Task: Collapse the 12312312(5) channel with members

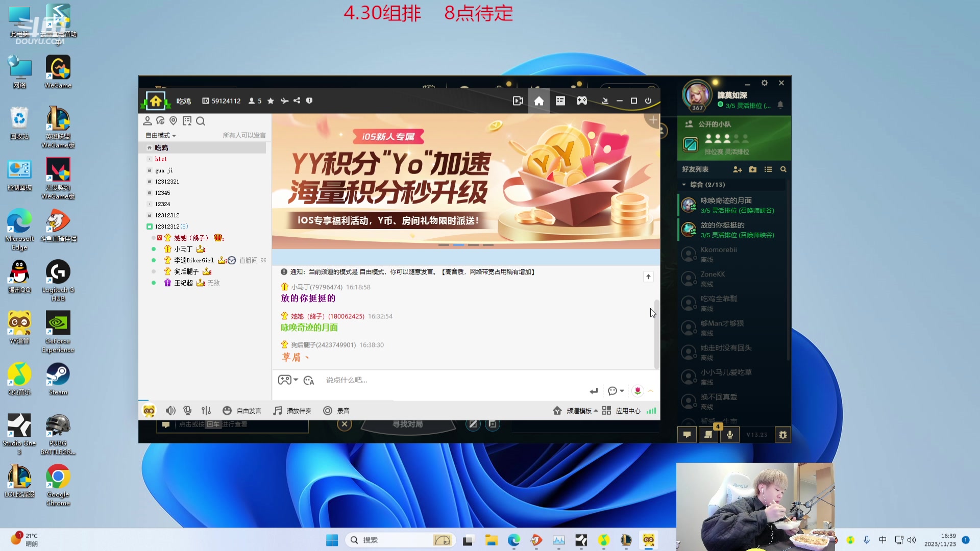Action: (x=150, y=227)
